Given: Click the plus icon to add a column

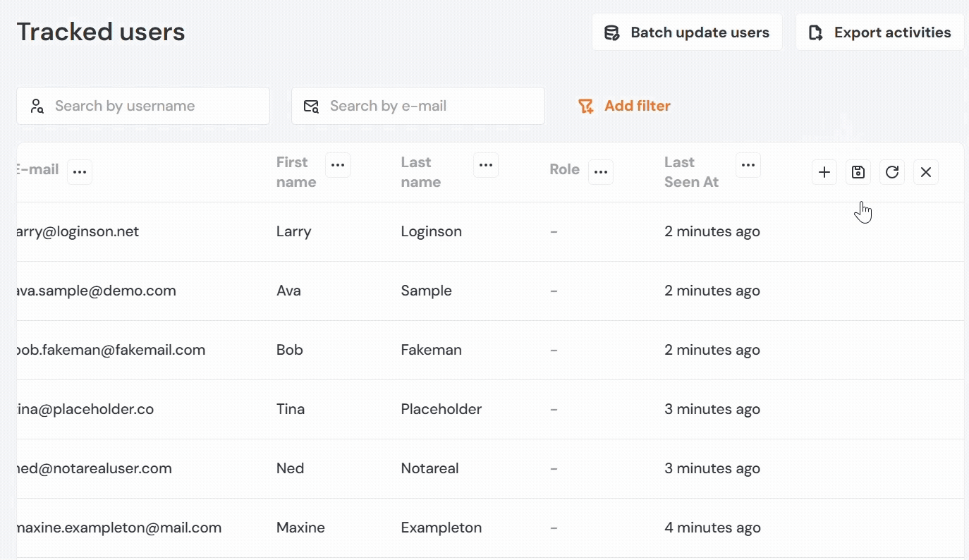Looking at the screenshot, I should [824, 172].
